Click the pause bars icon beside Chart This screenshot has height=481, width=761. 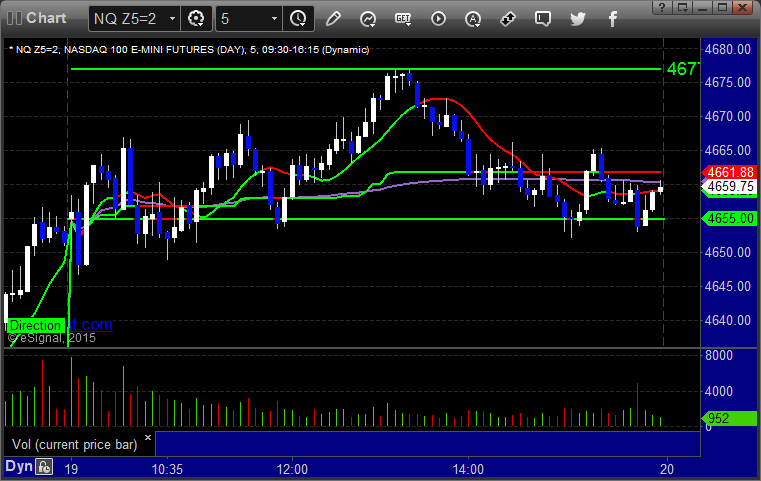pyautogui.click(x=14, y=18)
